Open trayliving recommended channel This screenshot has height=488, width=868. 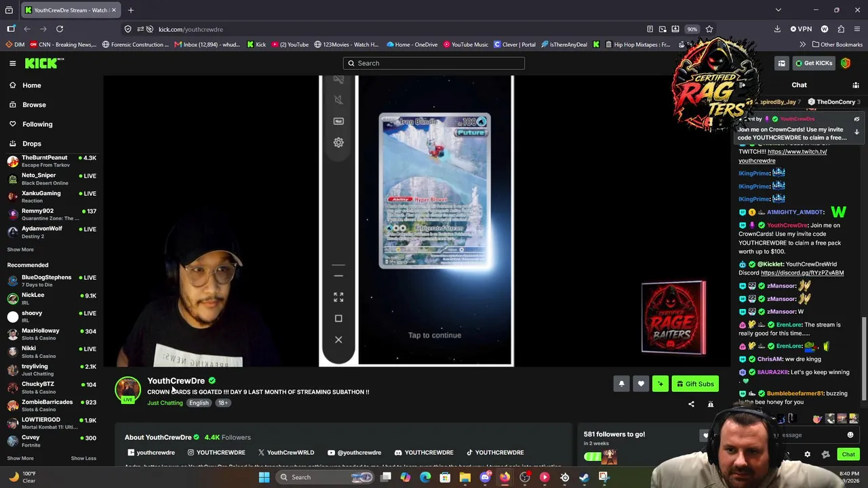click(x=52, y=369)
